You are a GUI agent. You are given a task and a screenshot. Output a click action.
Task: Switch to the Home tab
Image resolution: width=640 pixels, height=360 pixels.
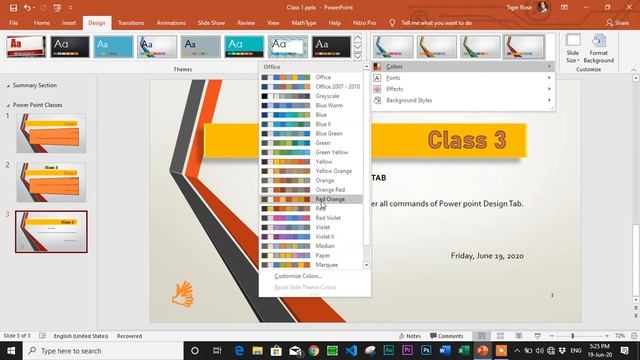point(42,23)
